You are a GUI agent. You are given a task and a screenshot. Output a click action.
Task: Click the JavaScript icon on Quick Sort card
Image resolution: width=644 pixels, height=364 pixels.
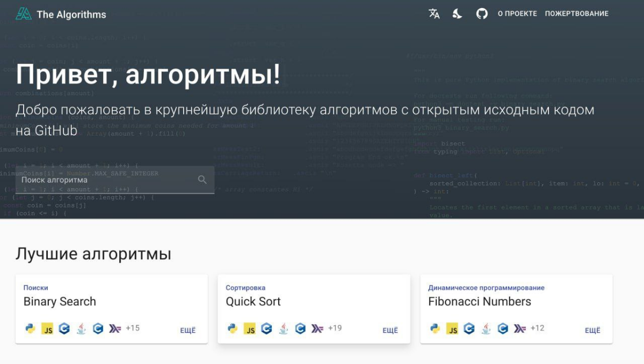click(250, 329)
